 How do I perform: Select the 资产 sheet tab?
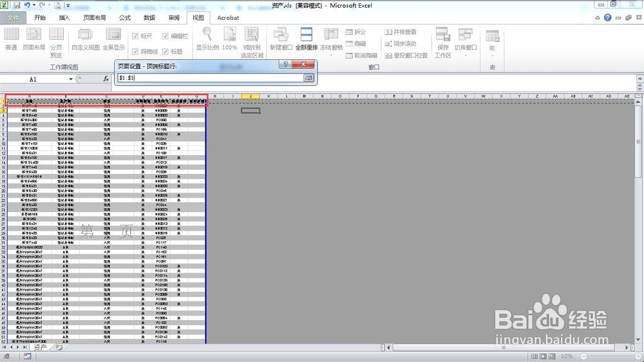[40, 348]
